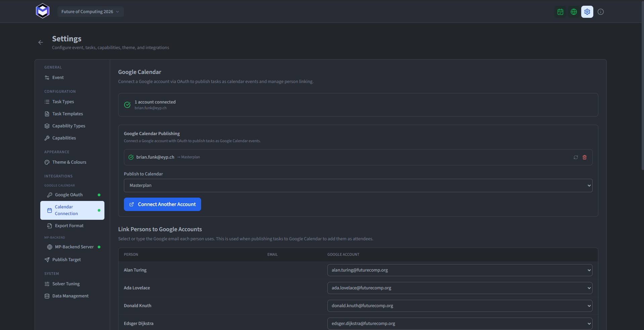Screen dimensions: 644x330
Task: Open the info icon in header
Action: pos(601,12)
